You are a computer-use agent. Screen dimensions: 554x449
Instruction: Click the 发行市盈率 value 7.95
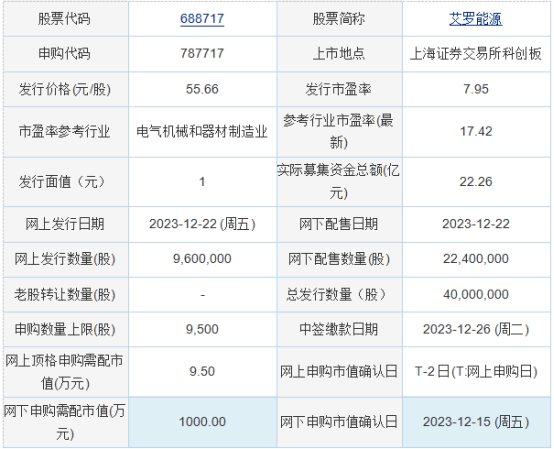click(476, 89)
